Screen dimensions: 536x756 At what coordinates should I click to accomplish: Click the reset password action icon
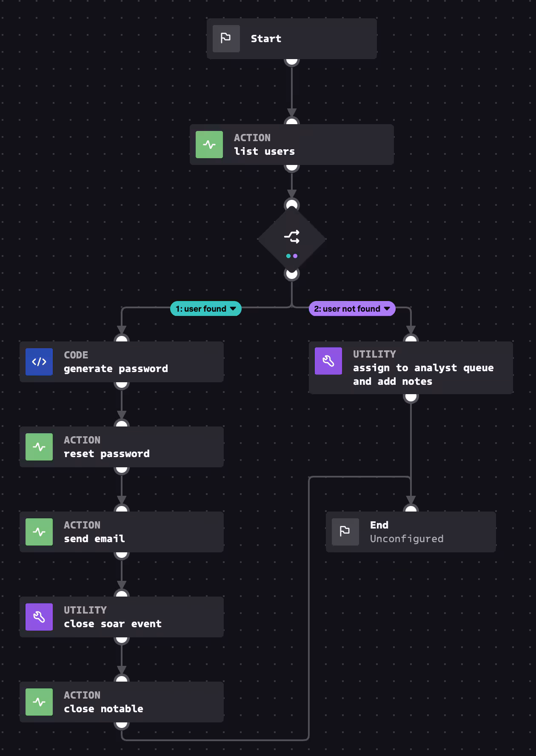39,447
